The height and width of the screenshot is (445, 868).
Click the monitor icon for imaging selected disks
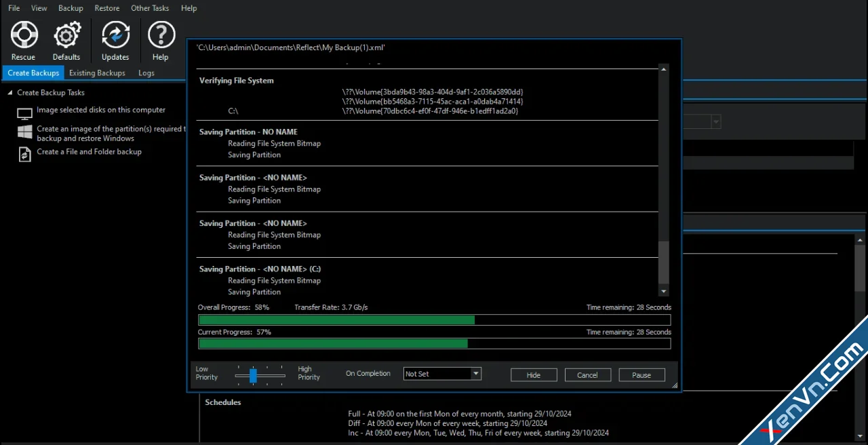pos(25,113)
